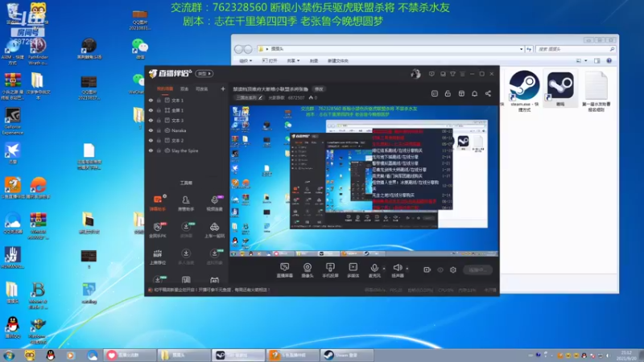Switch to the second scene tab

click(184, 88)
